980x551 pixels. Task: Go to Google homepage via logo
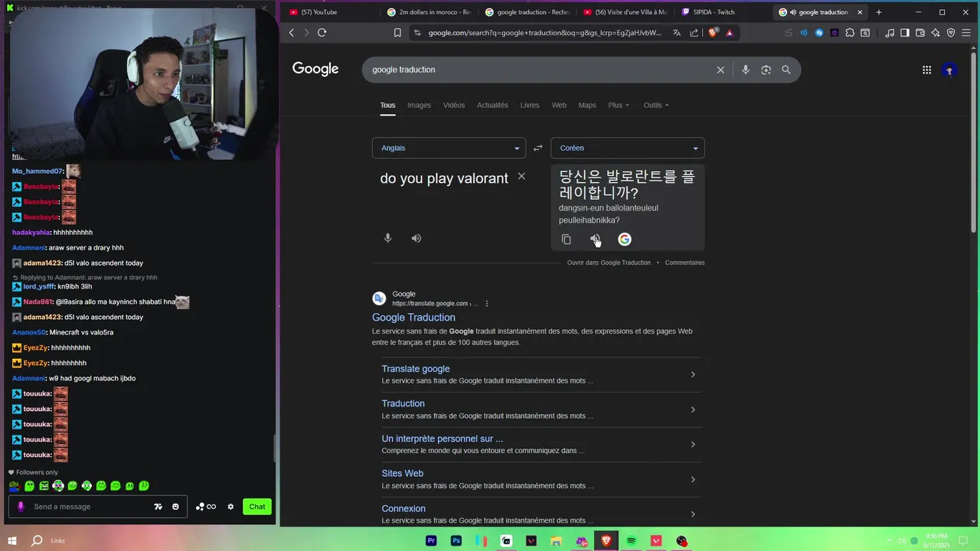pos(315,69)
